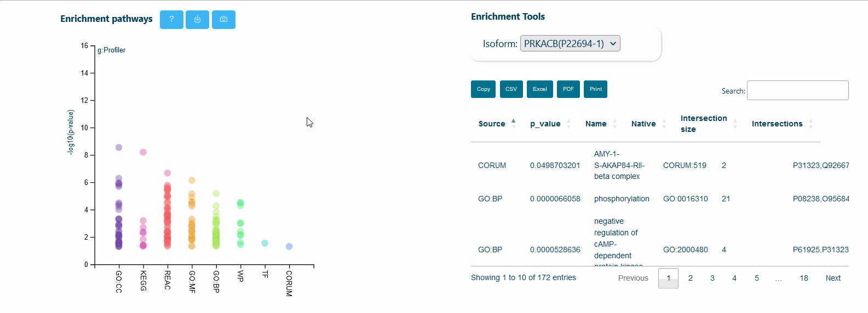Click the download plot icon button

(x=197, y=20)
